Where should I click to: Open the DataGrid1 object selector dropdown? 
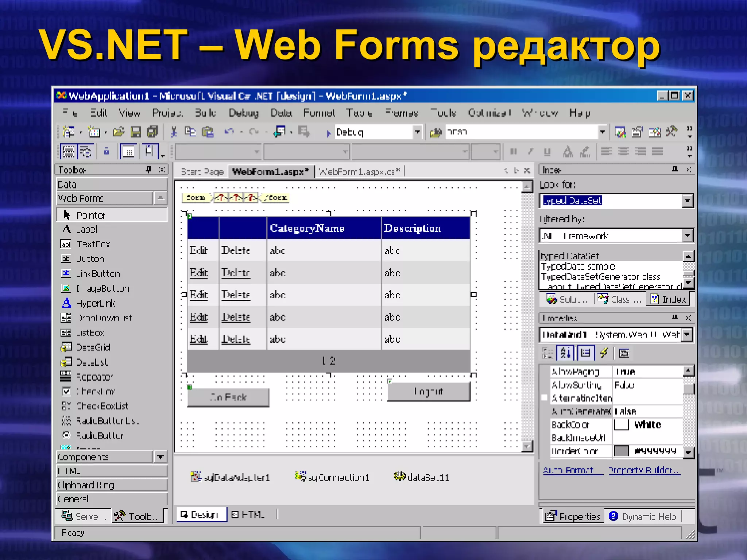click(x=687, y=334)
